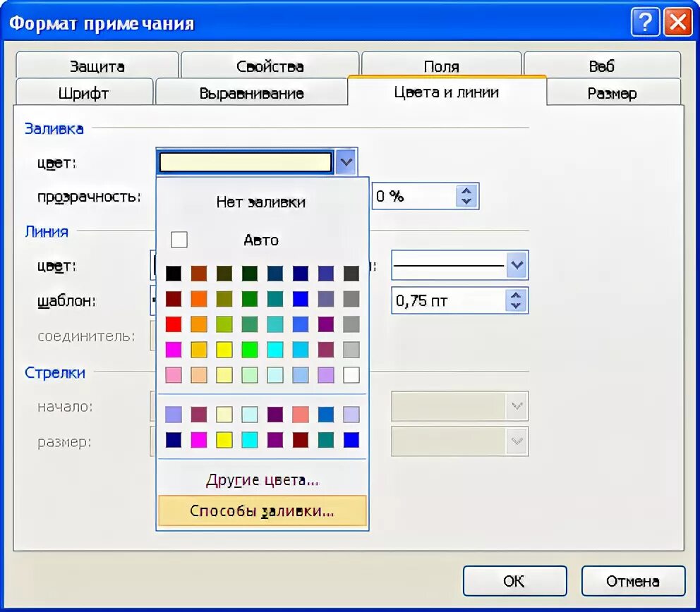Decrease transparency with the down arrow
The image size is (700, 612).
(466, 201)
